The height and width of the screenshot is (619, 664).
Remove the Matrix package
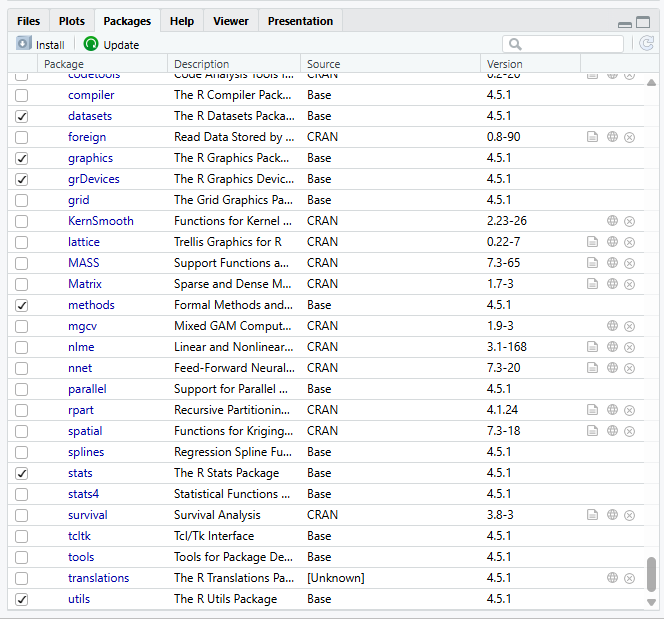tap(630, 284)
